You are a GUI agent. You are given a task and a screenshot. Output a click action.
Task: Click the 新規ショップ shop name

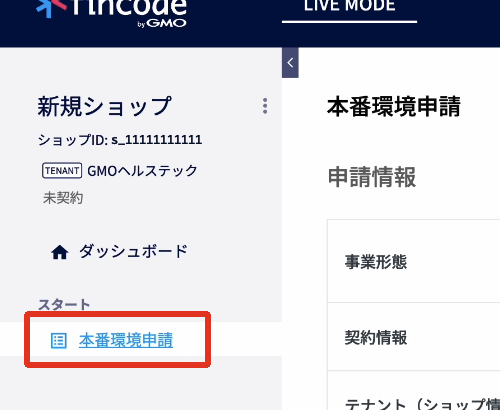[105, 107]
